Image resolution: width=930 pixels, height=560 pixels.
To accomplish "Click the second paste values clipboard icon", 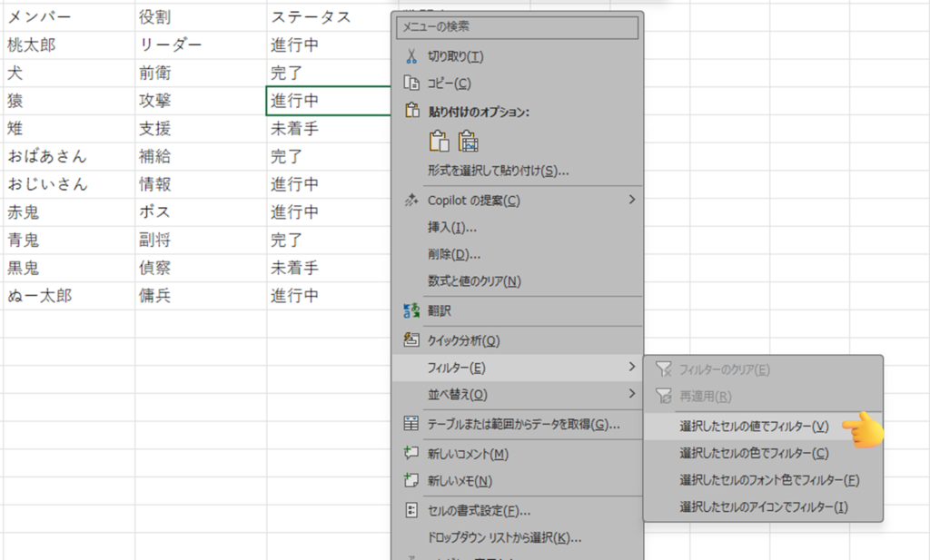I will [469, 141].
